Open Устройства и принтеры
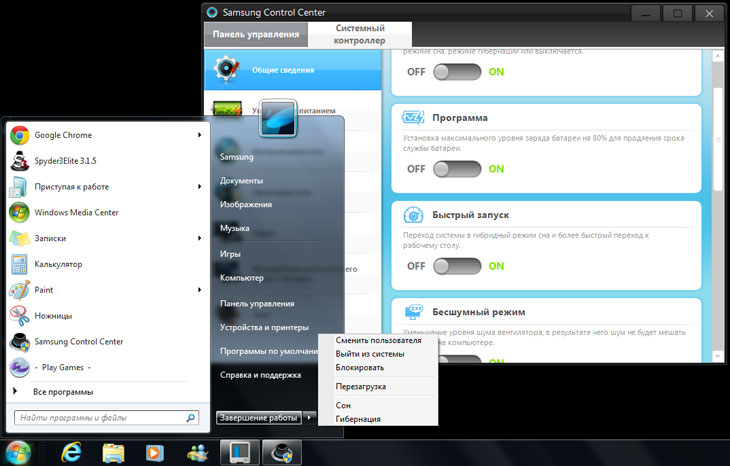This screenshot has width=730, height=466. [264, 327]
